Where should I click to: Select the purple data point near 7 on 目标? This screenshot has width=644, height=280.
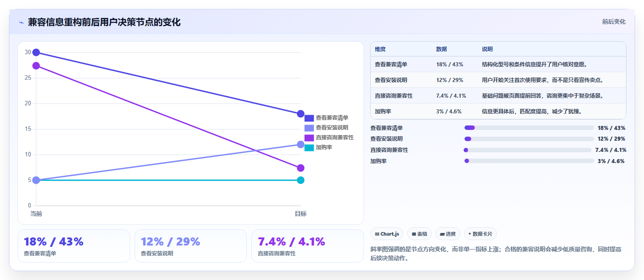(301, 168)
